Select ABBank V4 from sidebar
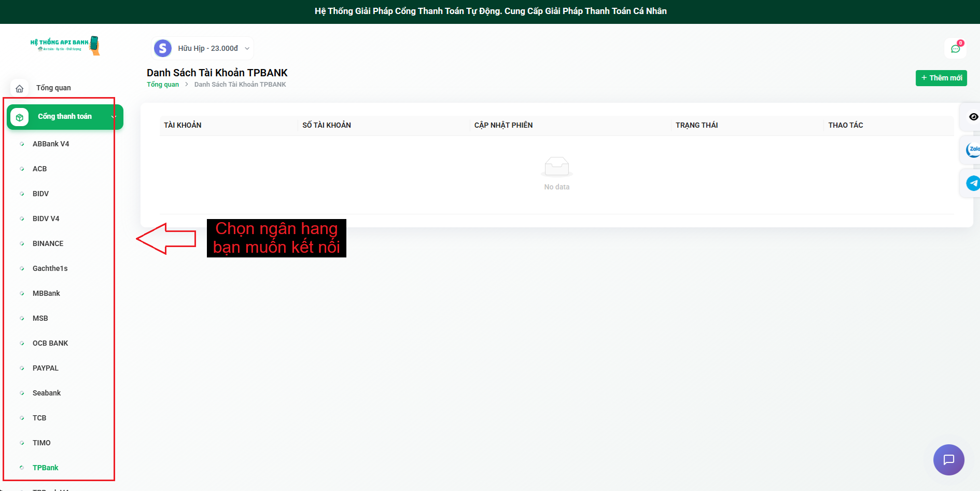The width and height of the screenshot is (980, 491). click(51, 144)
